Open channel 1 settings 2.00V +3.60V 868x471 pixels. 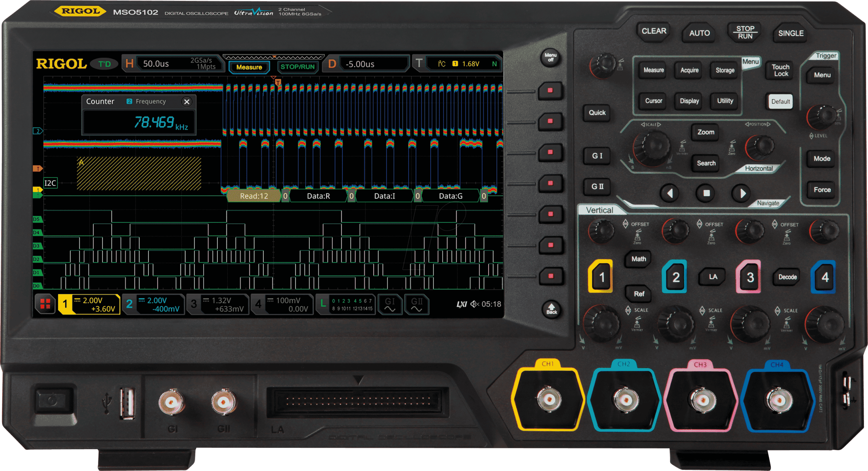point(89,304)
